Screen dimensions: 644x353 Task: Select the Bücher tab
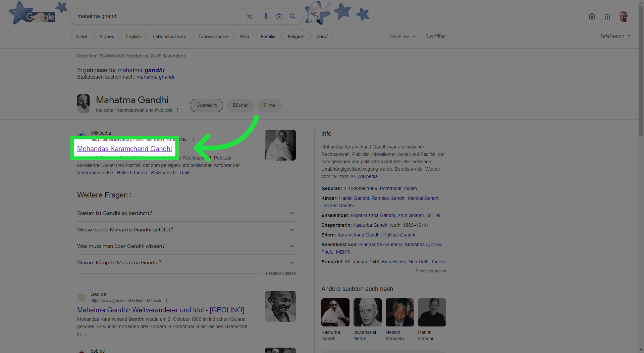[240, 105]
